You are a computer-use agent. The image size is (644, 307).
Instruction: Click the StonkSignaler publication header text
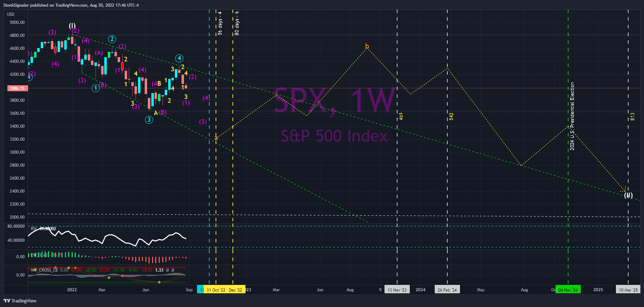point(71,5)
